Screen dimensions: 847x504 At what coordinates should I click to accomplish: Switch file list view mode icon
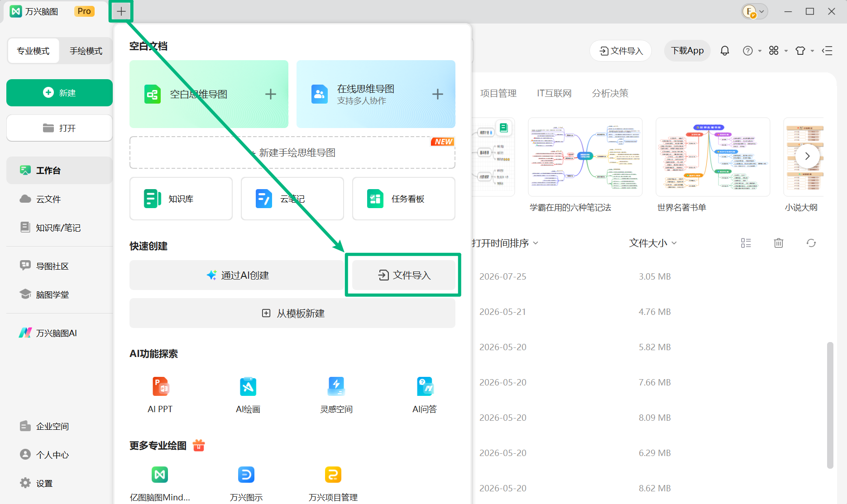[x=746, y=243]
